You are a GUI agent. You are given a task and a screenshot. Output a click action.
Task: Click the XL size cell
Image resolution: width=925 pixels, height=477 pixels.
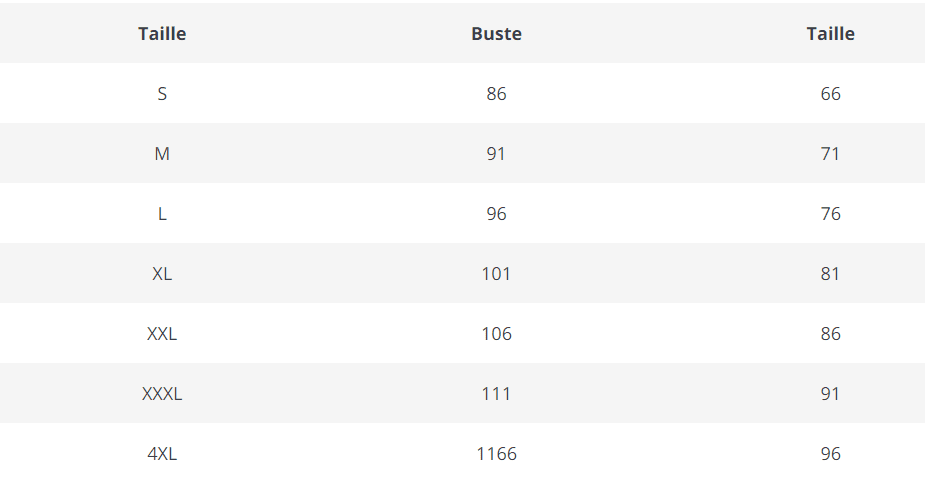(x=162, y=274)
